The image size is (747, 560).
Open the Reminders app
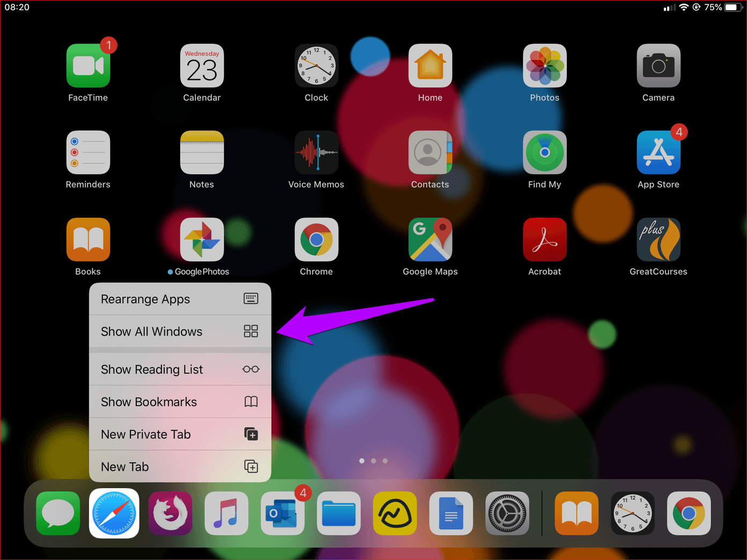(x=88, y=152)
